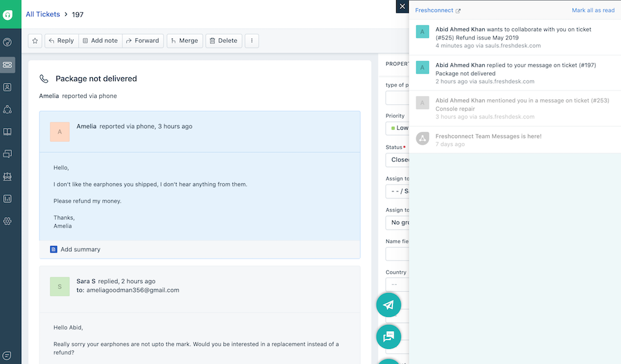Click Freshconnect Team Messages notification icon
The width and height of the screenshot is (621, 364).
tap(423, 139)
